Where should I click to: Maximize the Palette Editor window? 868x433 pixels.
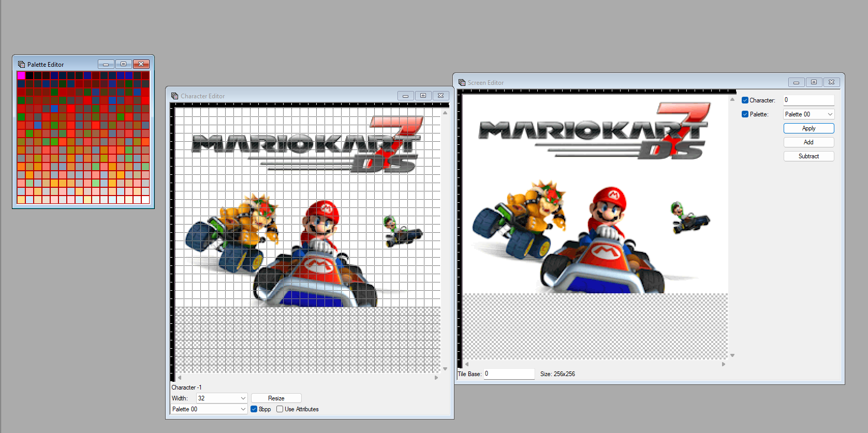(123, 64)
